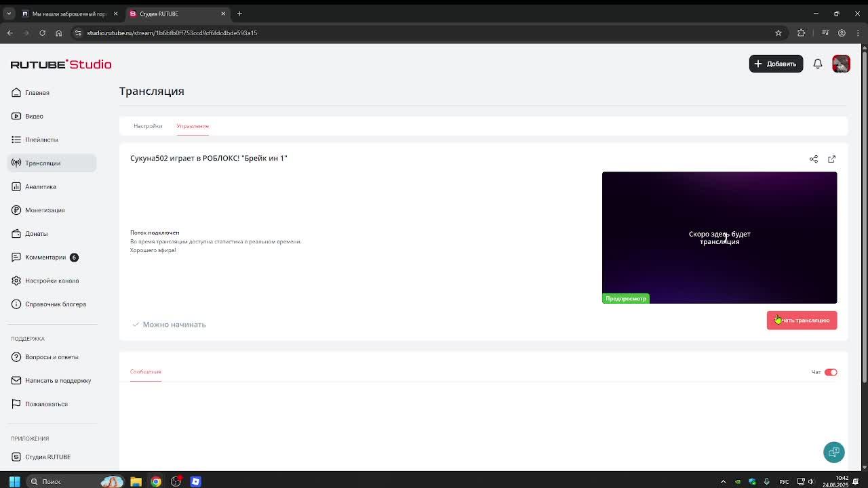Open the Windows Start menu

(x=14, y=482)
